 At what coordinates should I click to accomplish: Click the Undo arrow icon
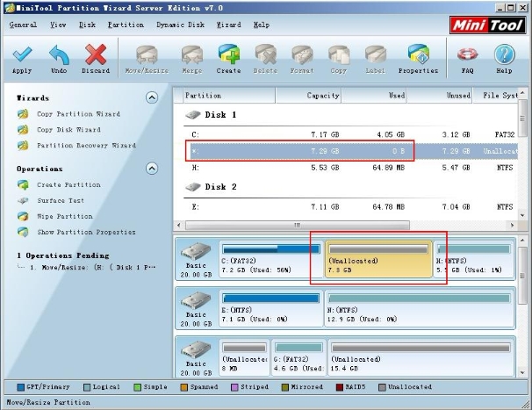59,54
